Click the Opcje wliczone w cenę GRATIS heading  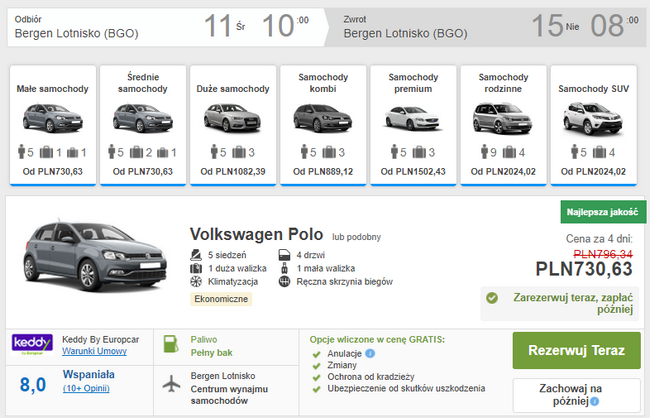click(x=377, y=340)
